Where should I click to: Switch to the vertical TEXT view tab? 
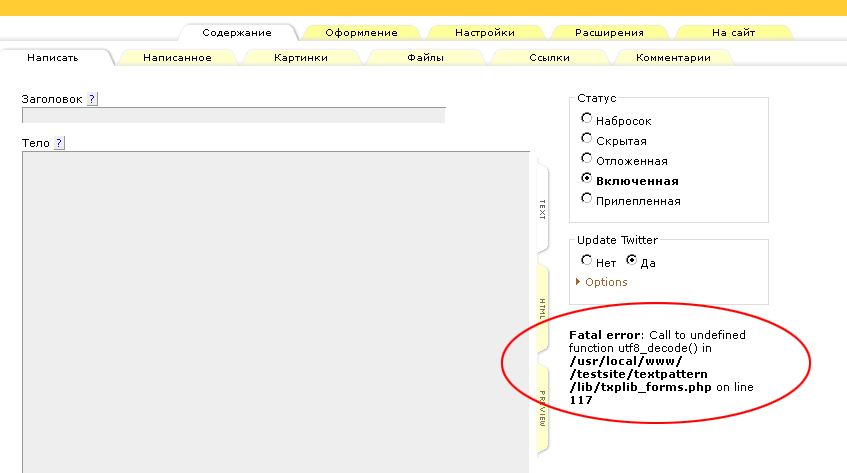pos(542,209)
